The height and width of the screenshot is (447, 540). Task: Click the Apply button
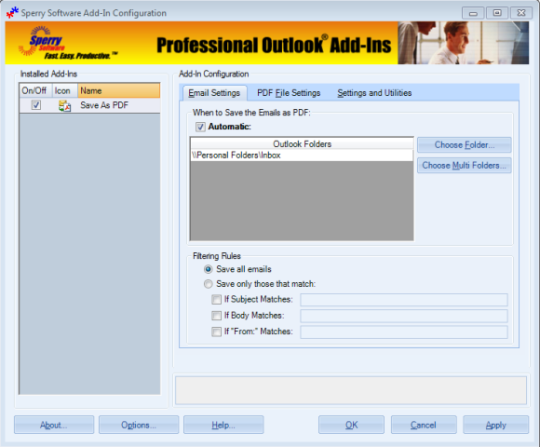(496, 425)
